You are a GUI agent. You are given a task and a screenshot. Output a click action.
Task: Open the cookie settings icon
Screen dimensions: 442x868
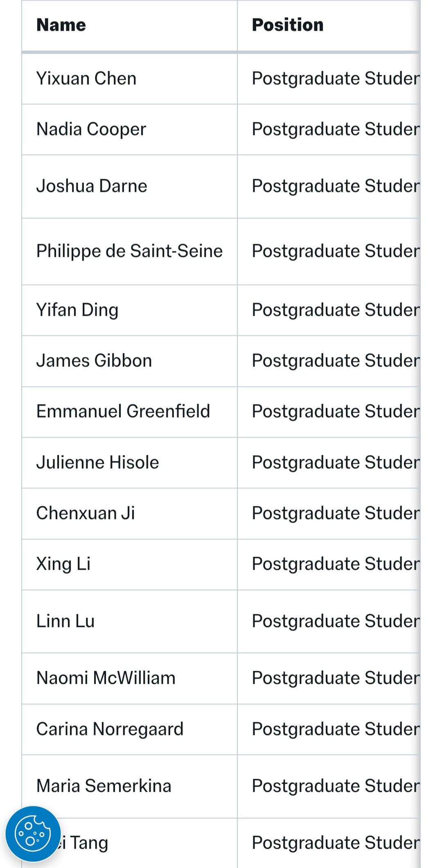33,834
